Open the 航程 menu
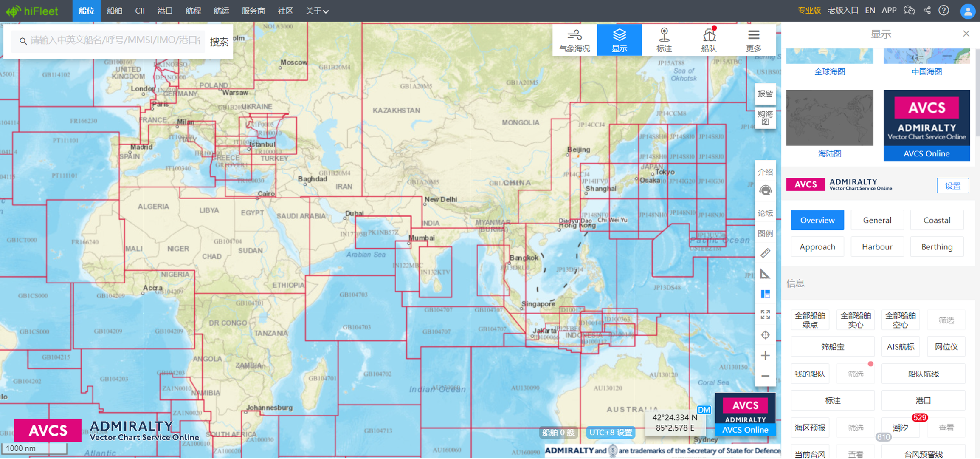 [x=193, y=11]
